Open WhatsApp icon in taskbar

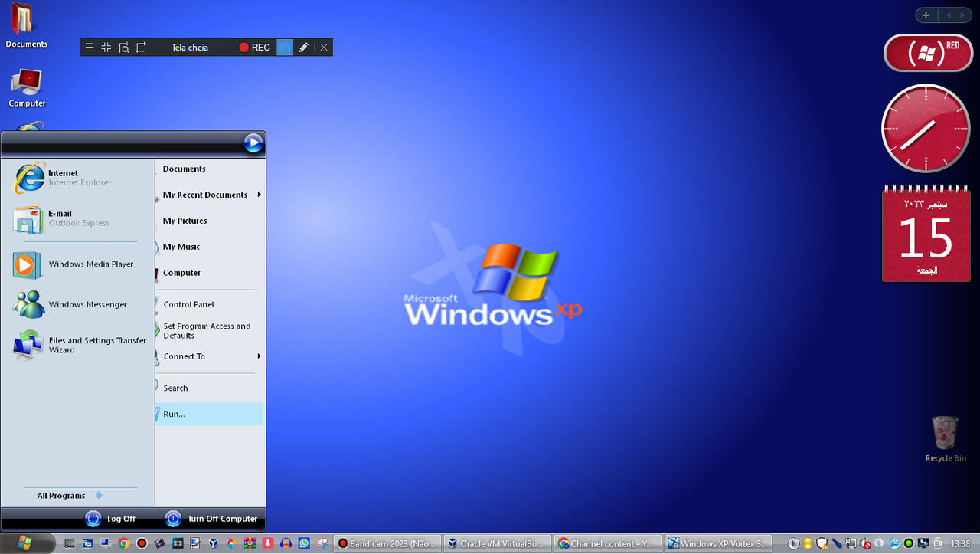pyautogui.click(x=304, y=543)
